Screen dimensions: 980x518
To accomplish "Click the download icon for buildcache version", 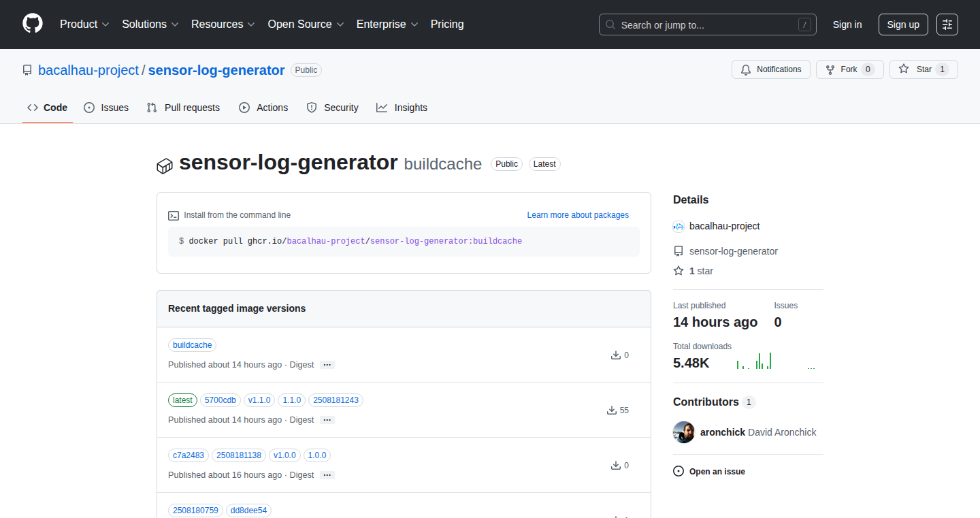I will pyautogui.click(x=616, y=355).
